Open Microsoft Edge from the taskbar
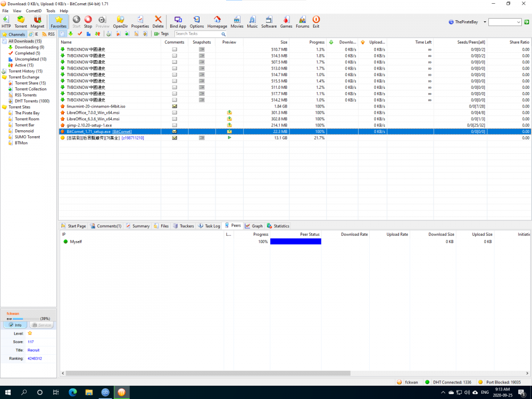The height and width of the screenshot is (399, 532). 72,393
